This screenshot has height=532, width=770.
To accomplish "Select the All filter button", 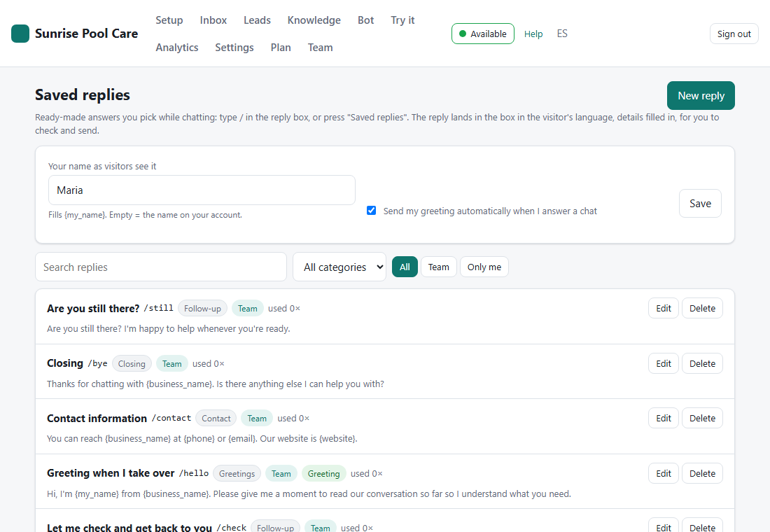I will [x=405, y=267].
